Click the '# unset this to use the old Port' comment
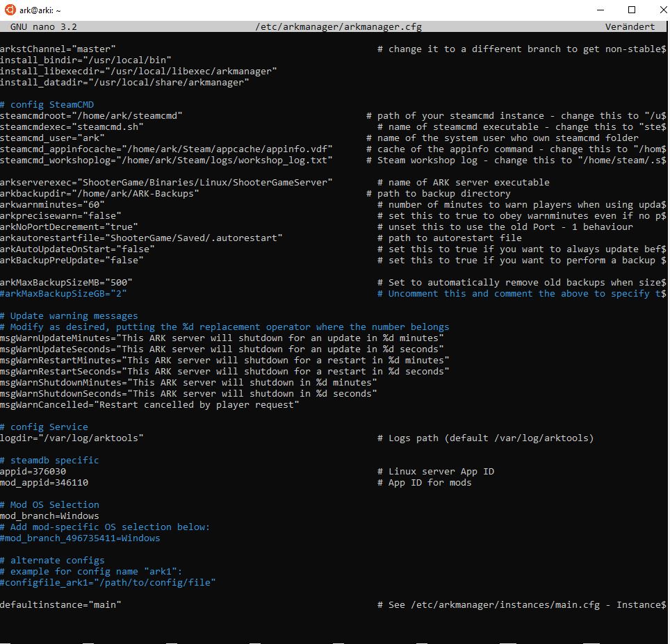The height and width of the screenshot is (644, 670). point(505,226)
